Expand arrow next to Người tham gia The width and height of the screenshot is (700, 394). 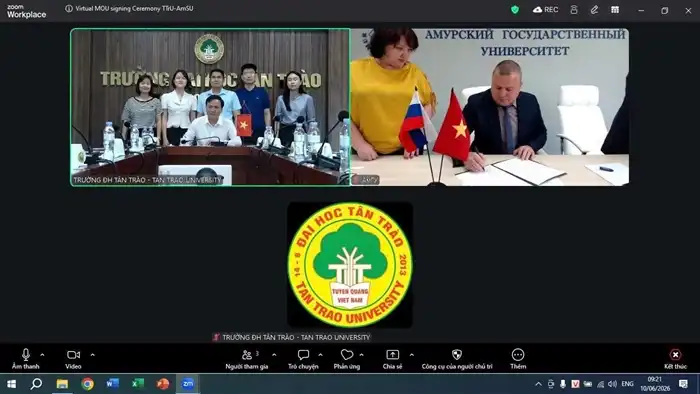point(274,355)
